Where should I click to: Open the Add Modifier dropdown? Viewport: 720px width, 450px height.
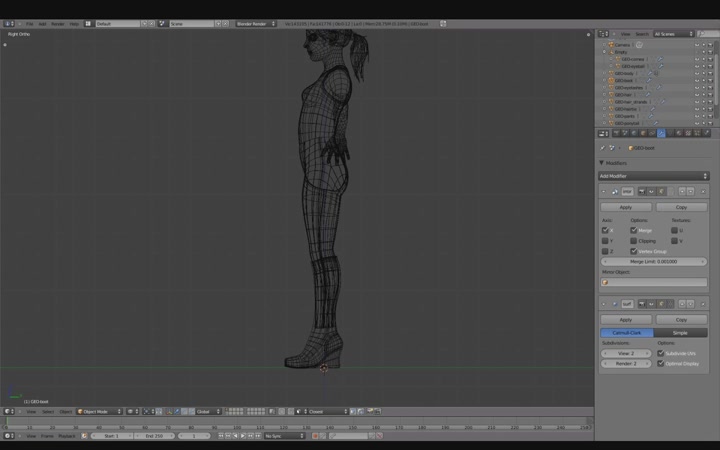click(x=654, y=176)
